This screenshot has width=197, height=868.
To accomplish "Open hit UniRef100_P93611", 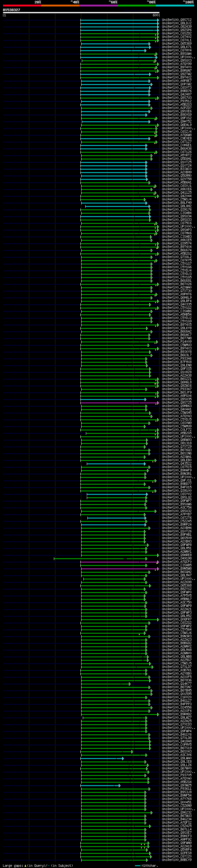I will click(x=177, y=789).
